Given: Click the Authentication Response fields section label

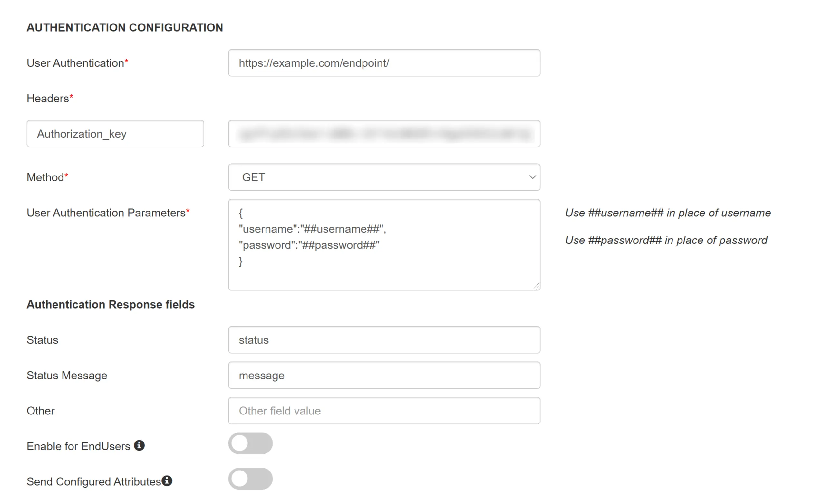Looking at the screenshot, I should click(111, 305).
